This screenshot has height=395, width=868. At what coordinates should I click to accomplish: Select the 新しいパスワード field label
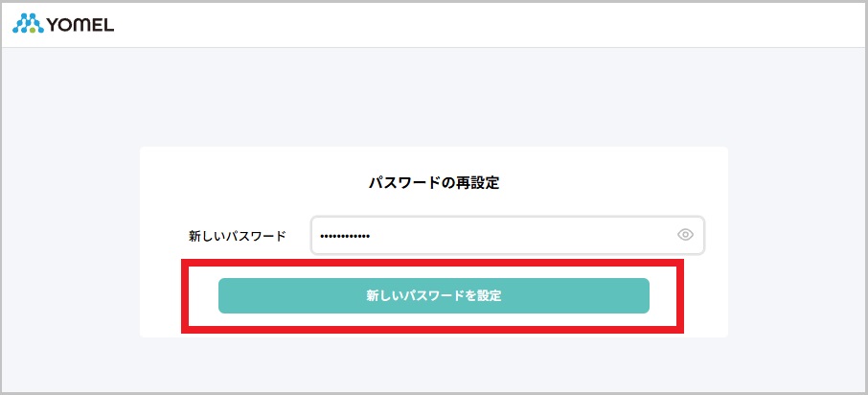237,236
